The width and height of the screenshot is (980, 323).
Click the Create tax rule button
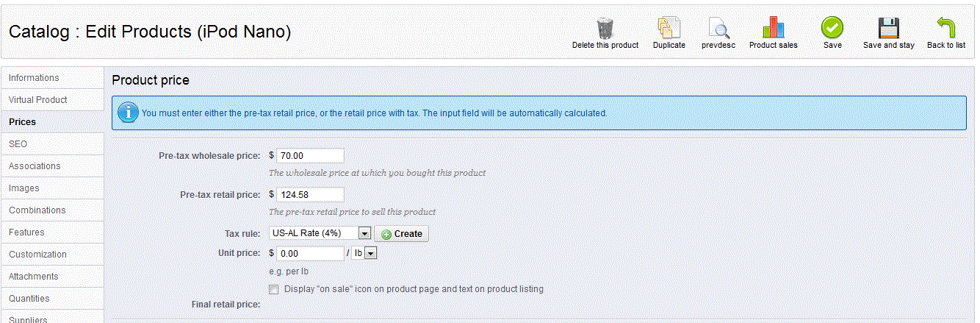pyautogui.click(x=401, y=233)
